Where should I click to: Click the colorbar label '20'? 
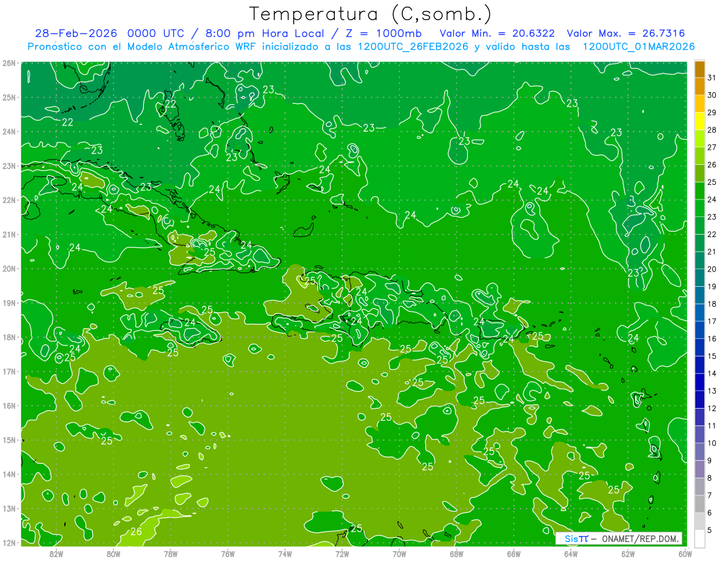(712, 269)
